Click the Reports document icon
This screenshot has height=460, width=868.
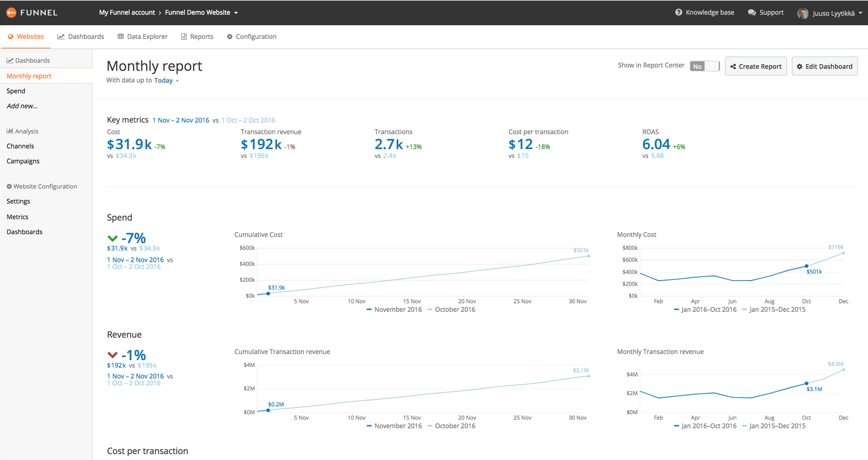pos(183,36)
